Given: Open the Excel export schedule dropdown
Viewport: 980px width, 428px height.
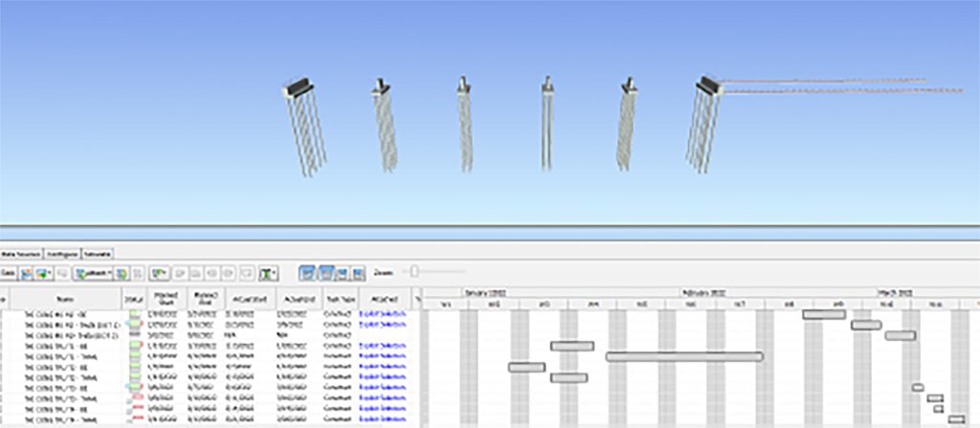Looking at the screenshot, I should [269, 273].
